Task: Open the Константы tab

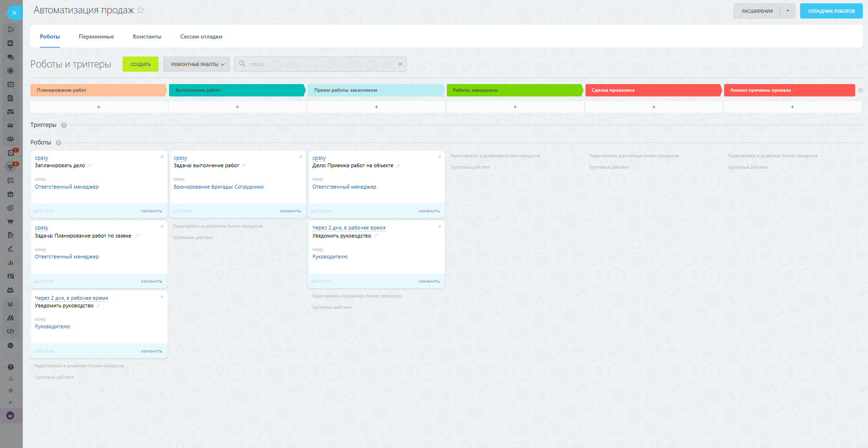Action: pyautogui.click(x=147, y=37)
